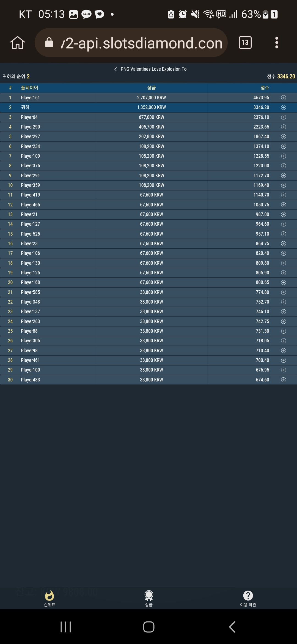Open the 13 tabs switcher
This screenshot has height=644, width=297.
point(245,43)
